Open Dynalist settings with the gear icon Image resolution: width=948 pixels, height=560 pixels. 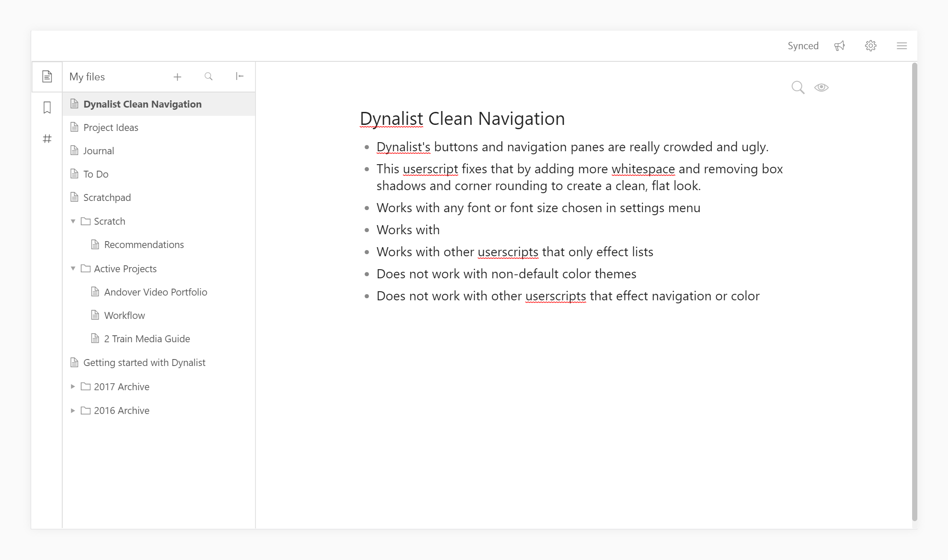point(871,45)
